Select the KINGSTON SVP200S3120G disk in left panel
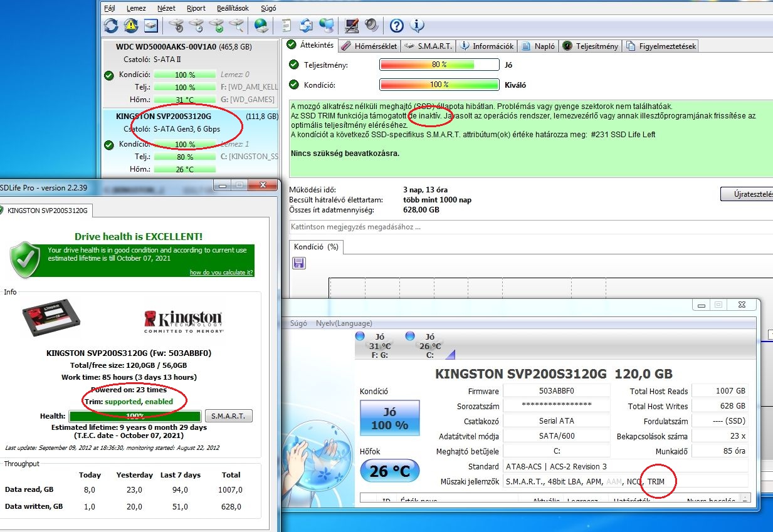 pos(191,142)
